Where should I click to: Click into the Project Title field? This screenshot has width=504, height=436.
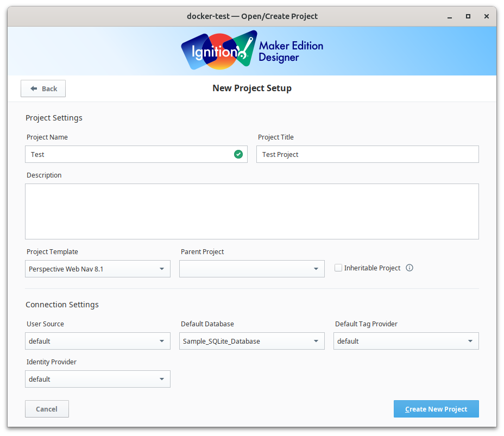(x=367, y=154)
